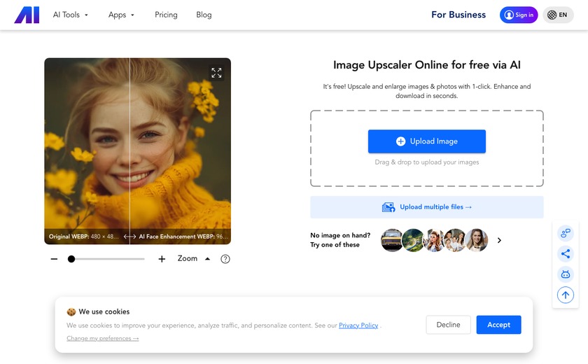Try the family group sample image
The image size is (588, 364).
pos(455,240)
